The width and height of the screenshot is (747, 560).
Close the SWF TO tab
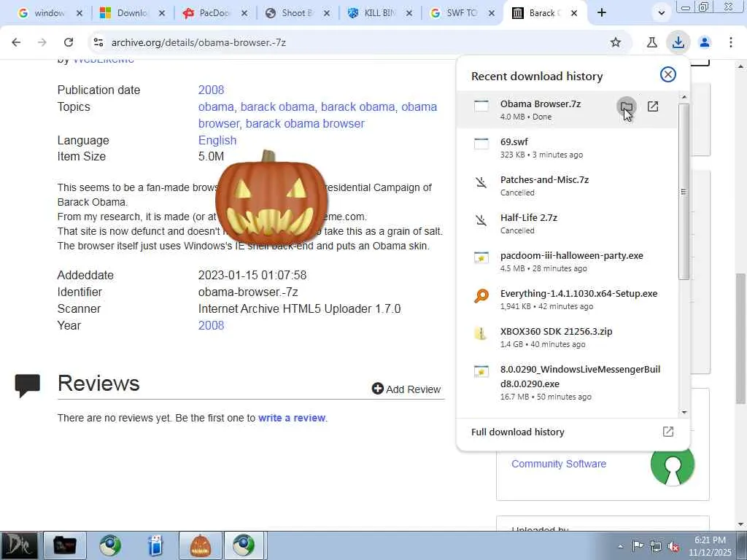492,13
